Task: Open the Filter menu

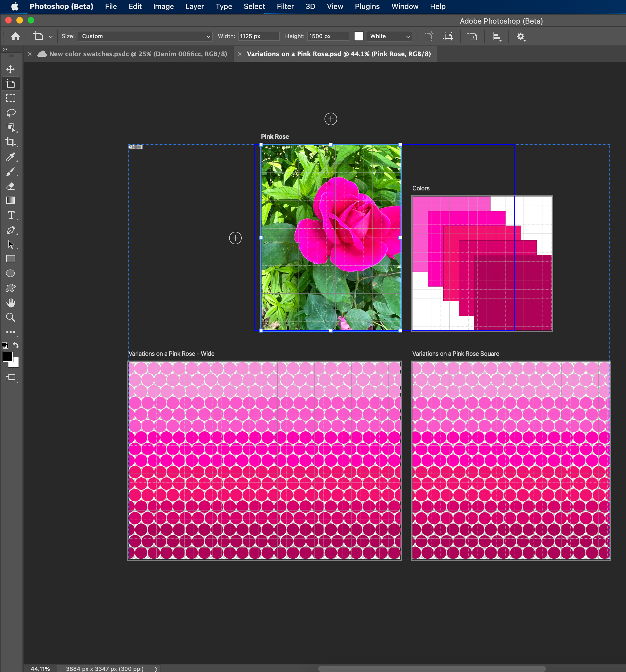Action: (x=285, y=6)
